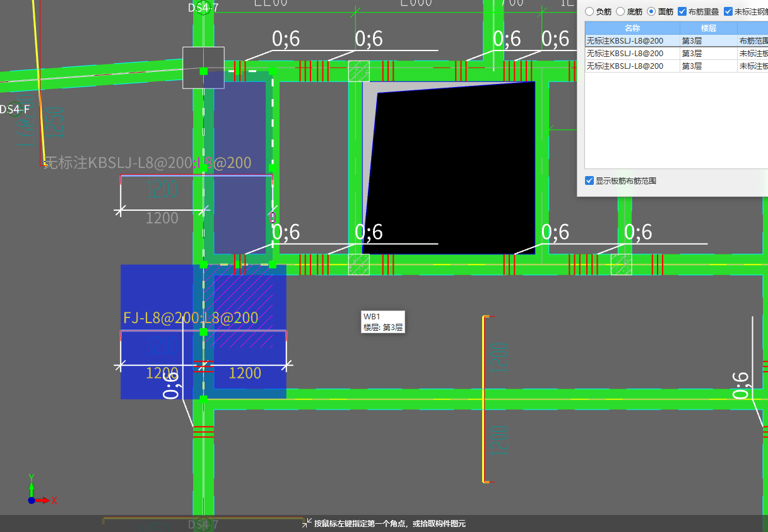The height and width of the screenshot is (532, 768).
Task: Uncheck the 布筋重叠 checkbox
Action: [x=682, y=11]
